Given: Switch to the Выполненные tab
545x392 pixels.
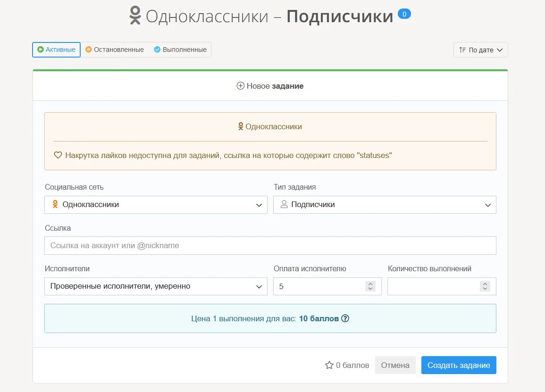Looking at the screenshot, I should tap(180, 50).
